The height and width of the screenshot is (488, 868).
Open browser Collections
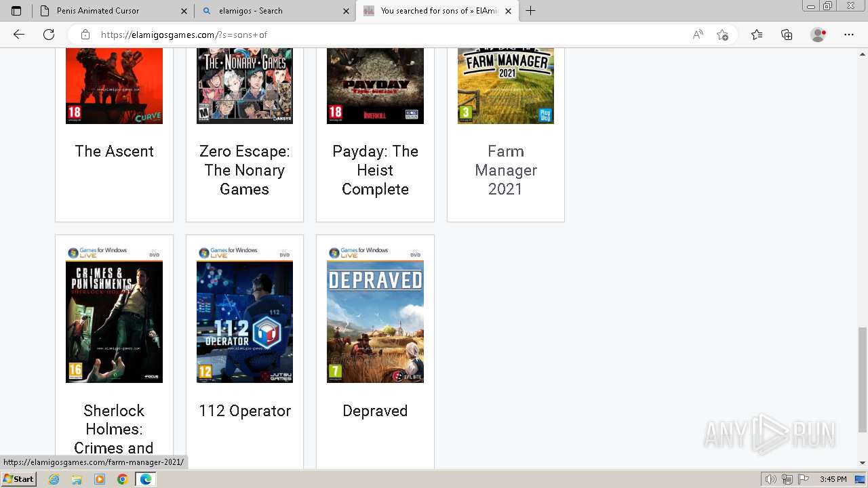pyautogui.click(x=787, y=35)
